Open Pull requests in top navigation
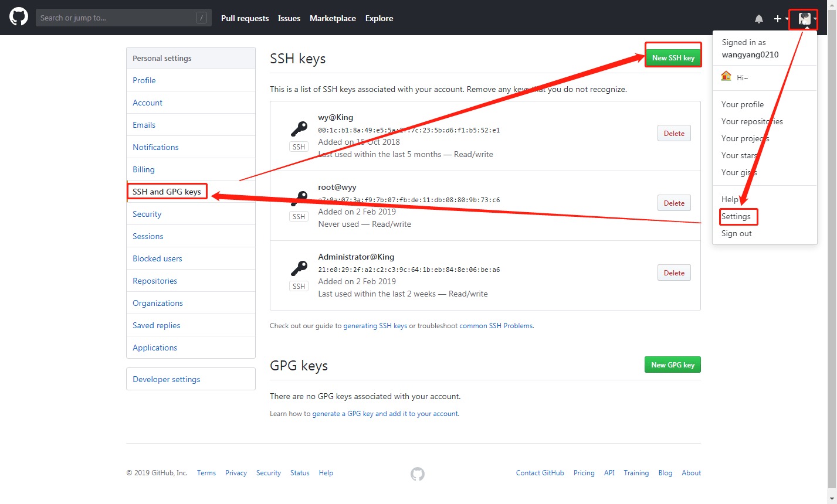The height and width of the screenshot is (504, 837). click(x=245, y=18)
